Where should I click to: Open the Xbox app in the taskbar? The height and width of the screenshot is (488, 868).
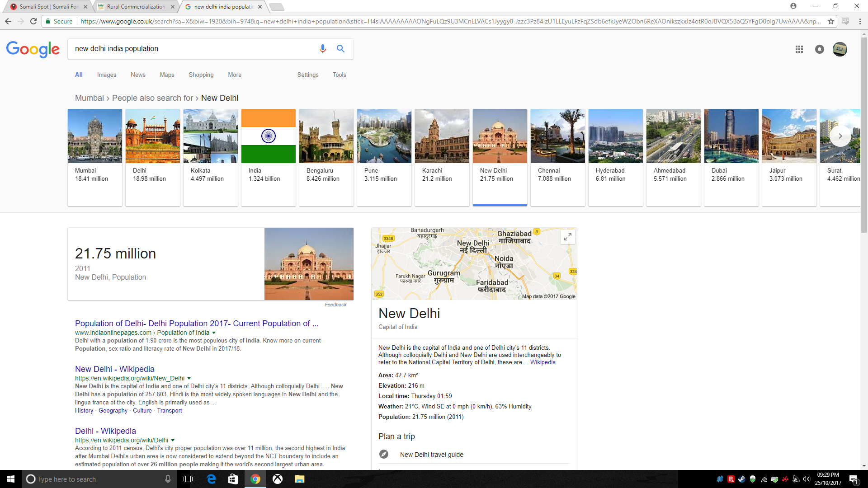278,479
